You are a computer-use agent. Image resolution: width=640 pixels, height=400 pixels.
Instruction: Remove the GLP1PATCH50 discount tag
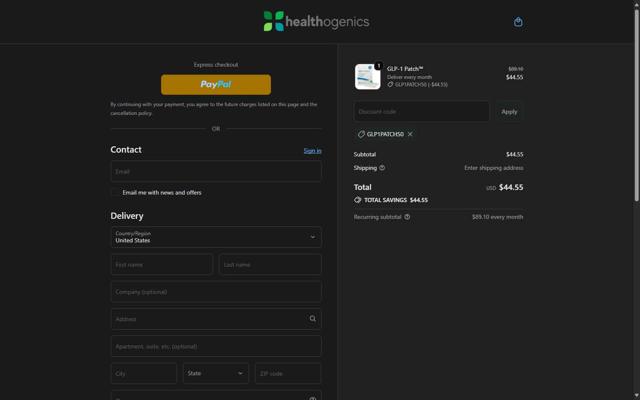[410, 134]
